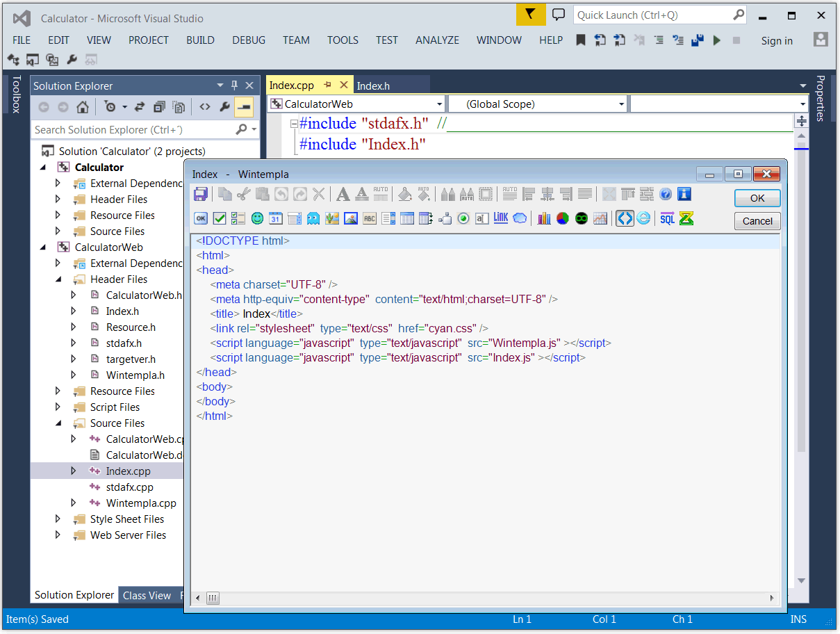Click Cancel in the Wintempla dialog
This screenshot has width=840, height=634.
(757, 221)
